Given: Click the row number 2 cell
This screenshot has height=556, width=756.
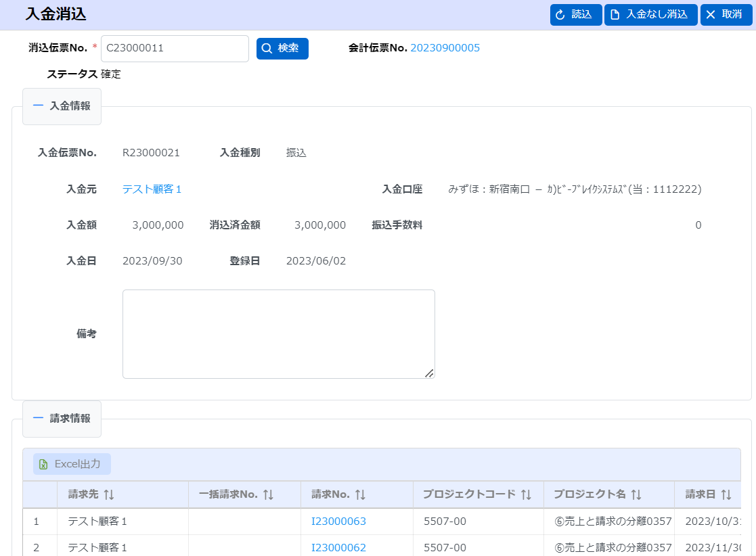Looking at the screenshot, I should tap(39, 547).
